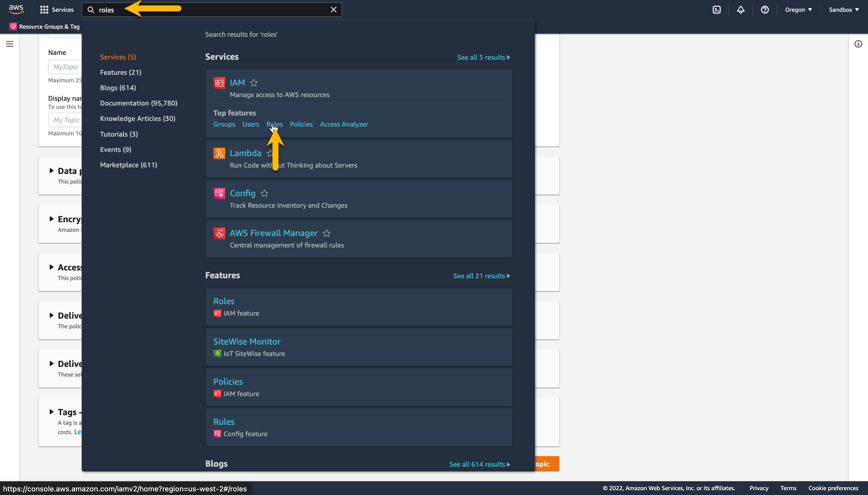Click the roles search input field
868x495 pixels.
[x=218, y=10]
